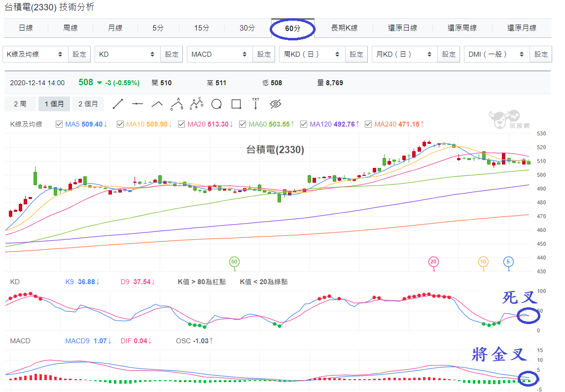Click the MA5 marker on time axis
The height and width of the screenshot is (392, 565).
tap(508, 261)
